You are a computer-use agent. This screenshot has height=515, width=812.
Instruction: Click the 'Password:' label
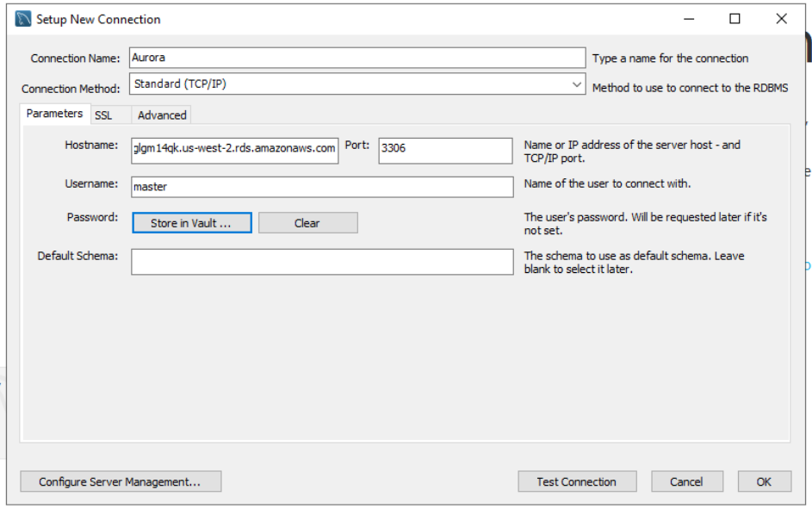92,218
